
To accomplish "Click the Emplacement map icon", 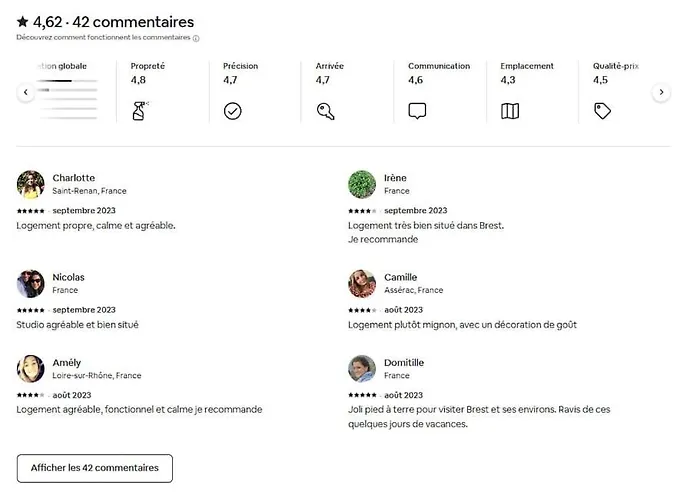I will [x=510, y=111].
